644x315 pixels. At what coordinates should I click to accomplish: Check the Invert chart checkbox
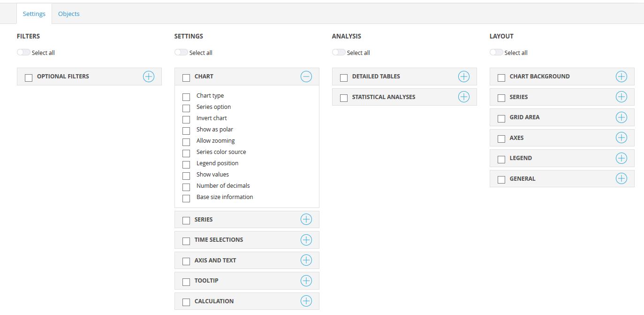click(186, 119)
